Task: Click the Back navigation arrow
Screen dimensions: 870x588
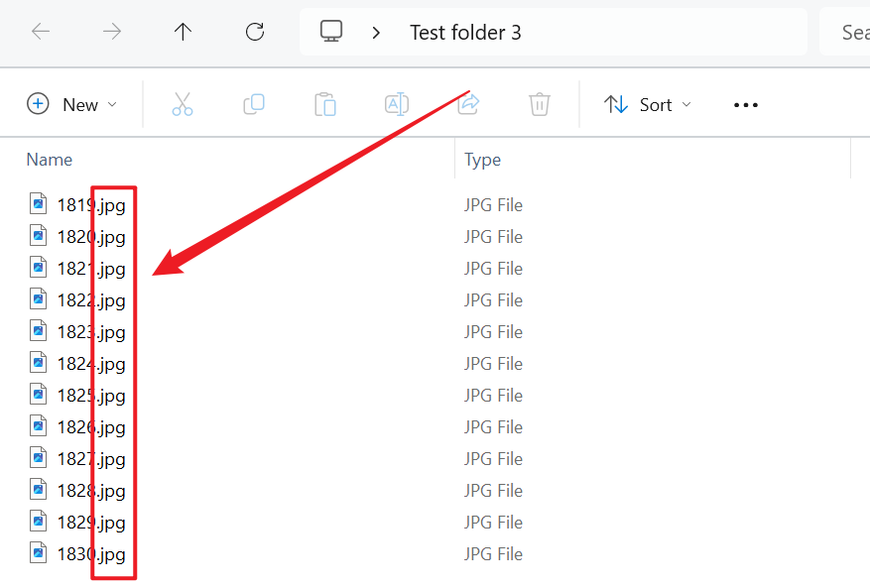Action: pos(41,32)
